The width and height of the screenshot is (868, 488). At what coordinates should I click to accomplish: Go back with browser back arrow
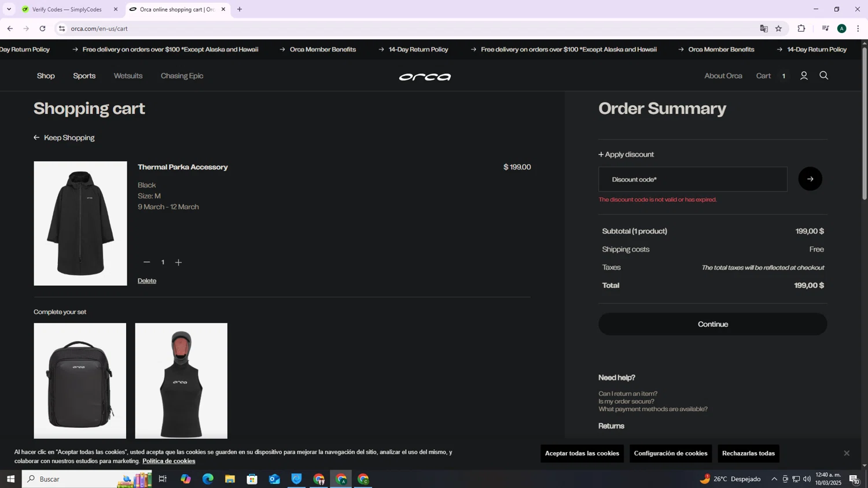(10, 28)
